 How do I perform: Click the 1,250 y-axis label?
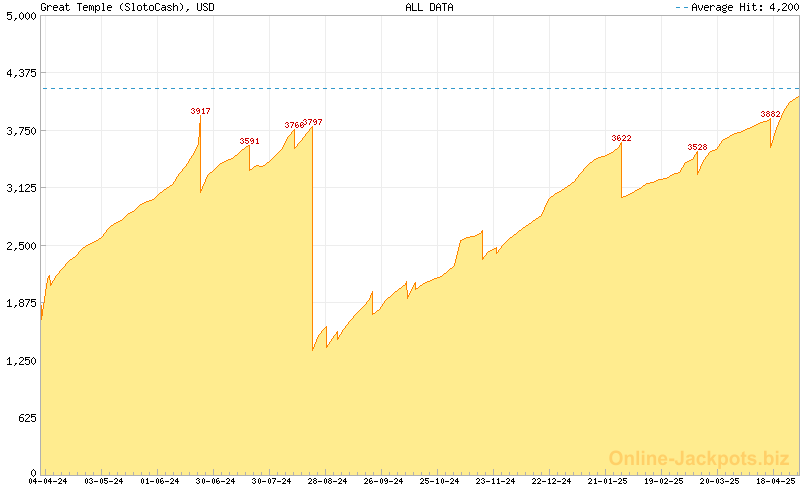[x=21, y=361]
